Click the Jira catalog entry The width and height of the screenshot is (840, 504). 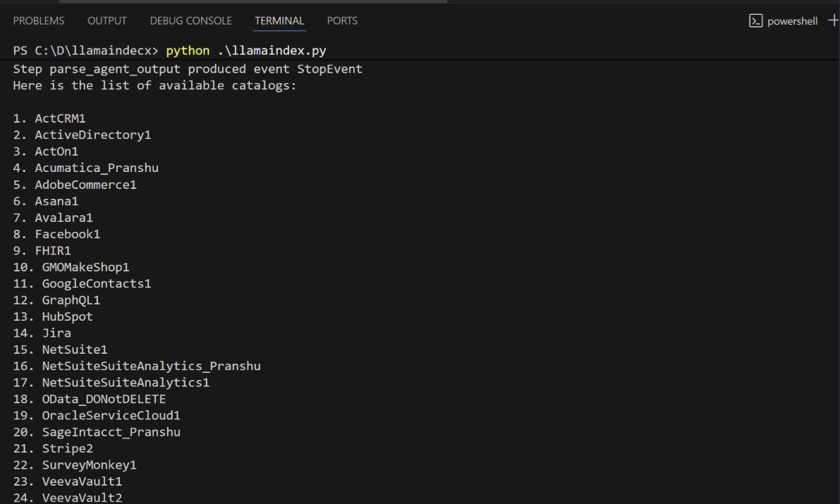56,333
